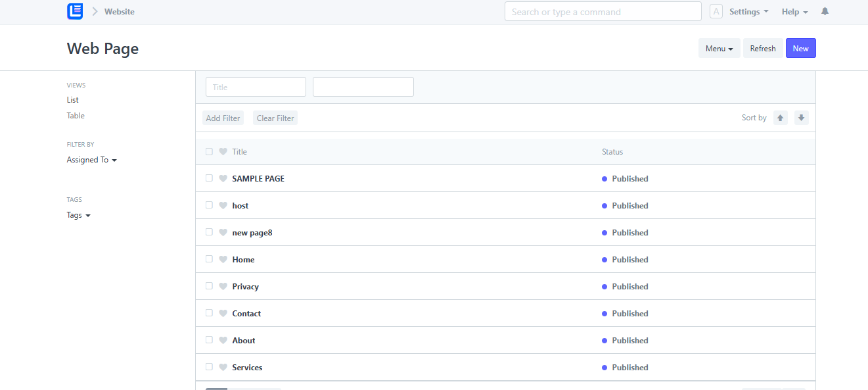Like the Home page heart icon
Viewport: 868px width, 390px height.
tap(223, 259)
